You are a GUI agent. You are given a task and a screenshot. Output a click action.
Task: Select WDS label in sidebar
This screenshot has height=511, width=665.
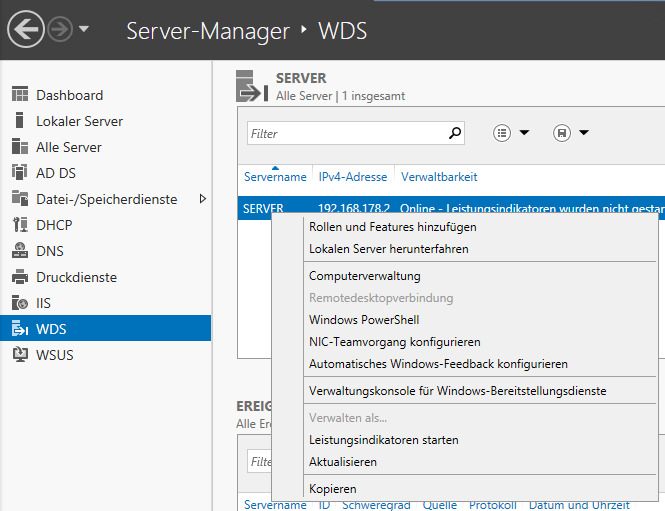pos(51,329)
